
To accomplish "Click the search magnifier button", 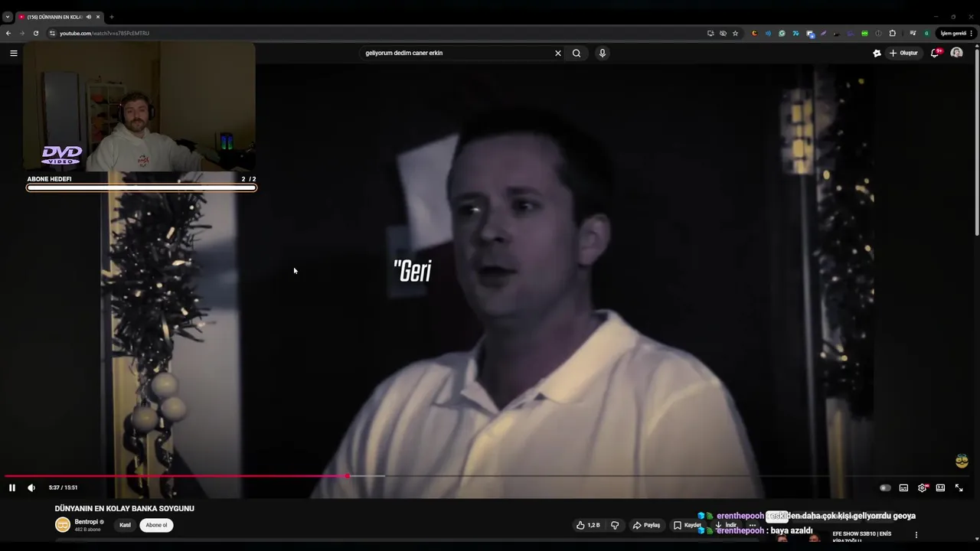I will point(577,53).
